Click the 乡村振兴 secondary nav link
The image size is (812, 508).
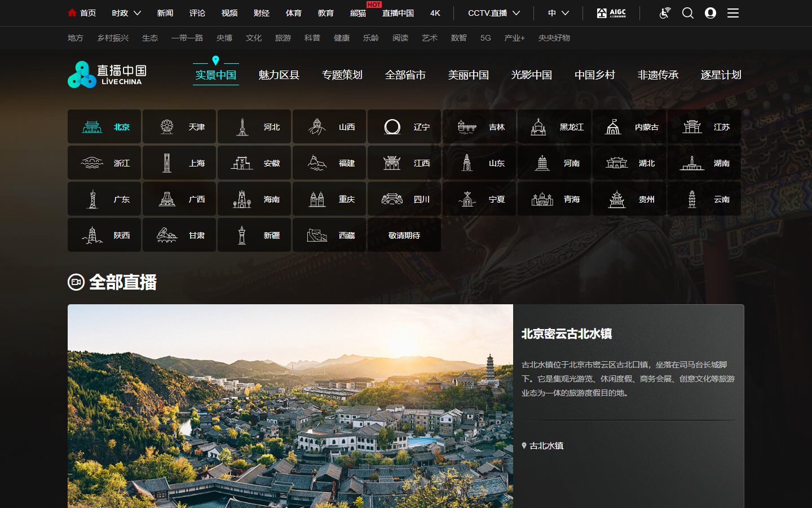pyautogui.click(x=113, y=38)
